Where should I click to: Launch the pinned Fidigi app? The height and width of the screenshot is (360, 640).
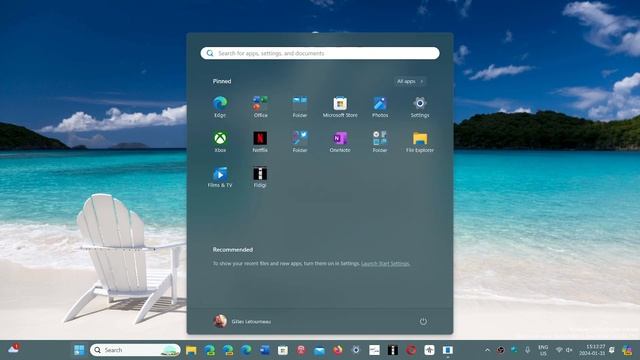tap(260, 176)
